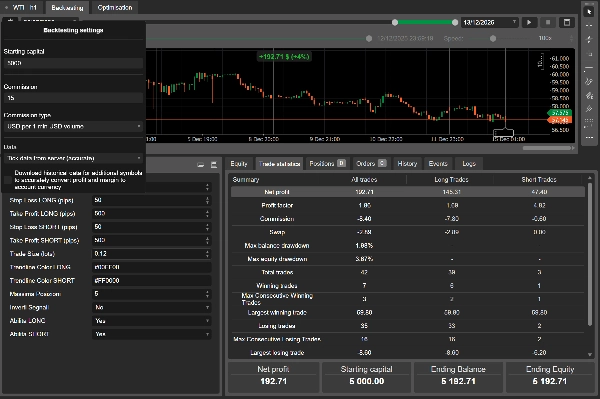Screen dimensions: 600x399
Task: Click the Largest winning trade row label
Action: 277,313
